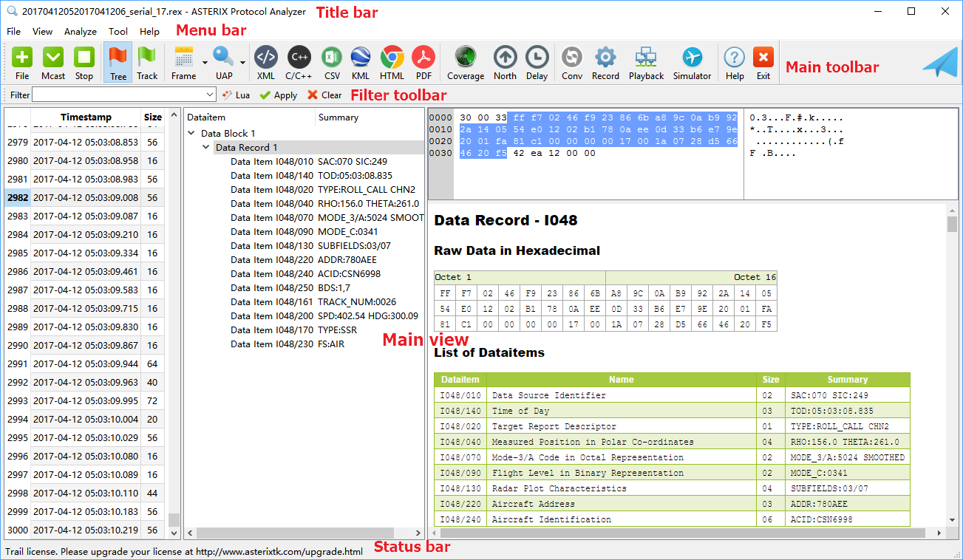The image size is (963, 560).
Task: Select frame 3000 in the list
Action: click(x=84, y=530)
